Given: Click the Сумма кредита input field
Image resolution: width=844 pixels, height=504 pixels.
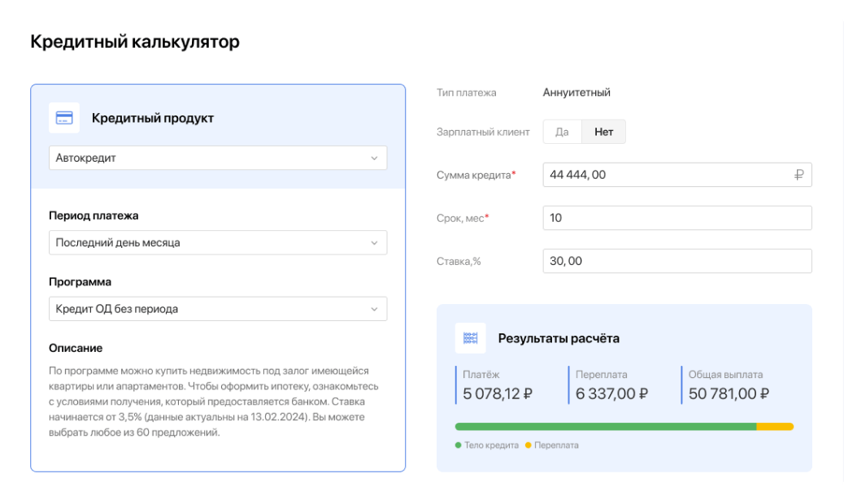Looking at the screenshot, I should (667, 175).
